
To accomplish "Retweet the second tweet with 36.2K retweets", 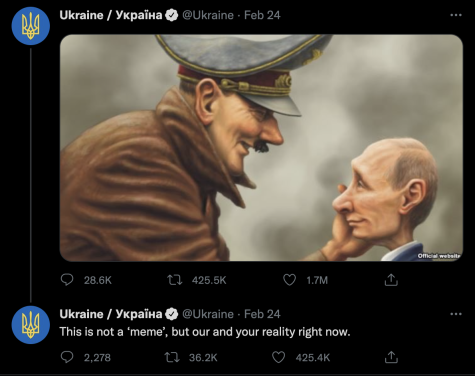I will click(x=172, y=357).
